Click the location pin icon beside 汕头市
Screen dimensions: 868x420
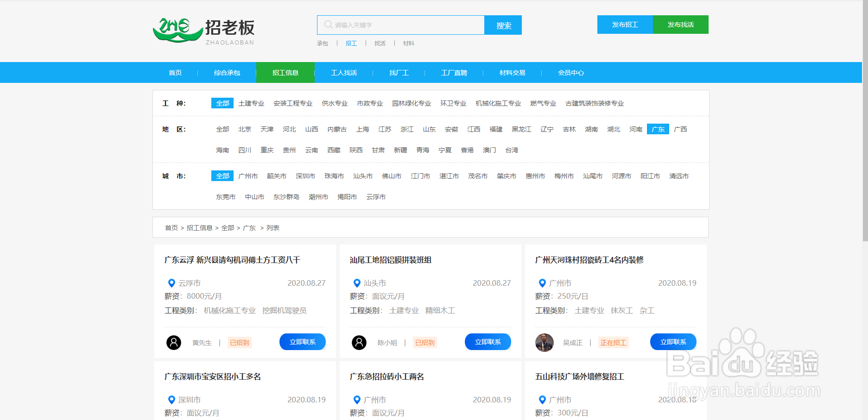(357, 283)
